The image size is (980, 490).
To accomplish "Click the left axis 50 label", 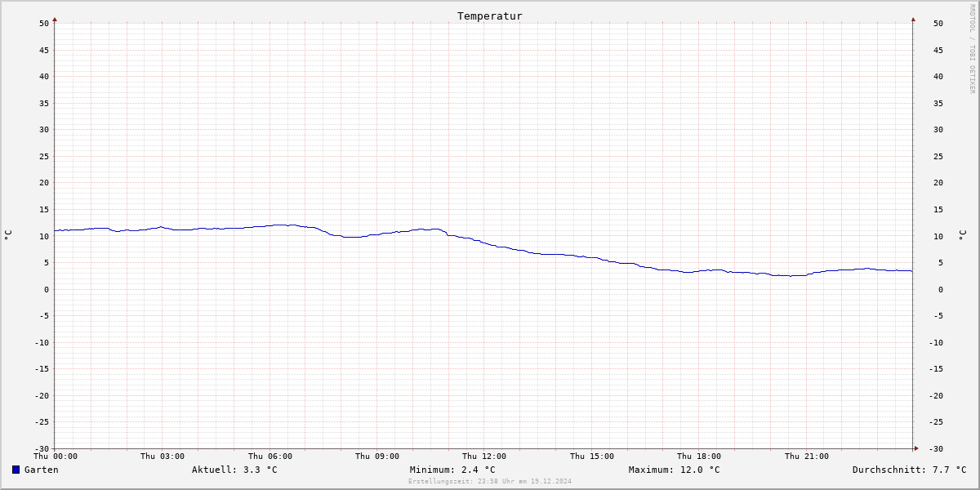I will point(44,23).
